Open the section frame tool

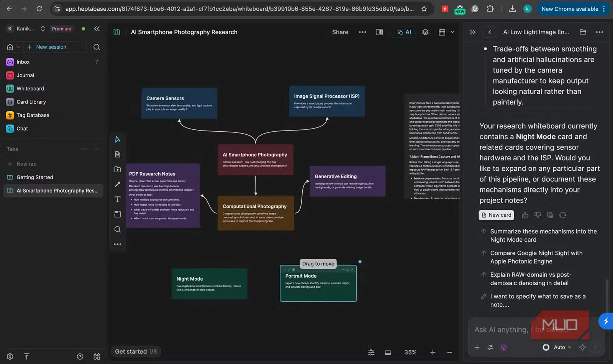118,214
